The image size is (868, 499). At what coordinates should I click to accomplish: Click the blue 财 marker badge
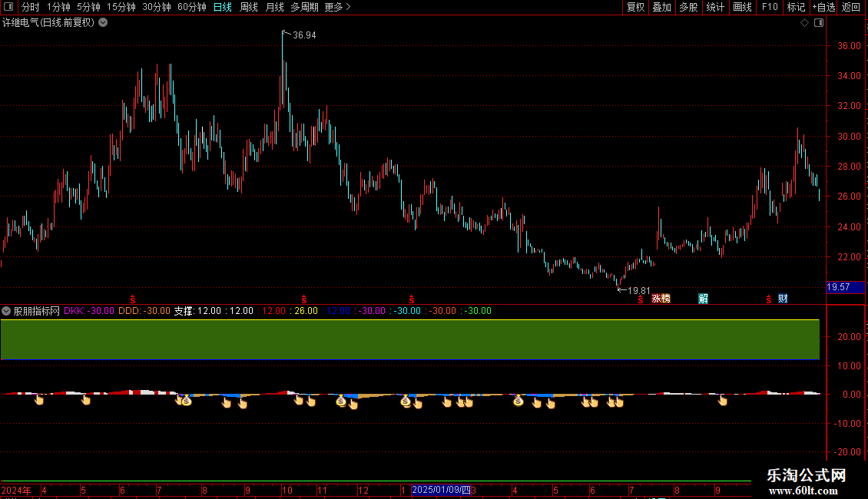pos(783,299)
